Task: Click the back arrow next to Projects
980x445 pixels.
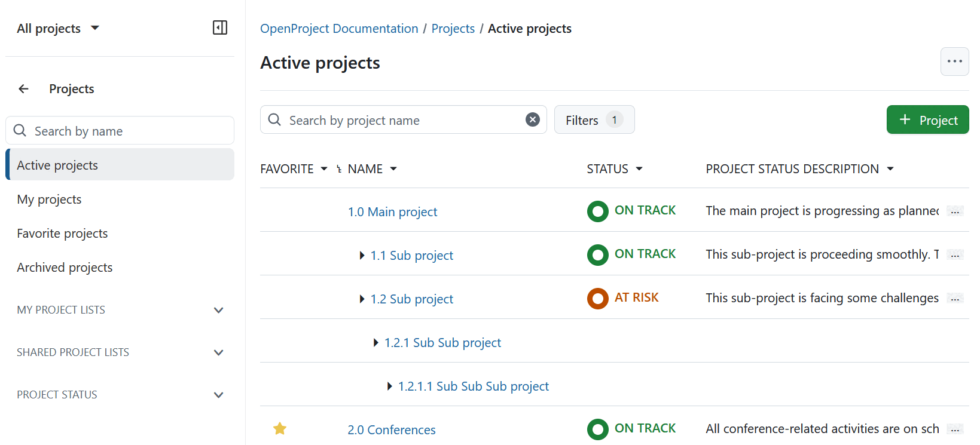Action: point(23,89)
